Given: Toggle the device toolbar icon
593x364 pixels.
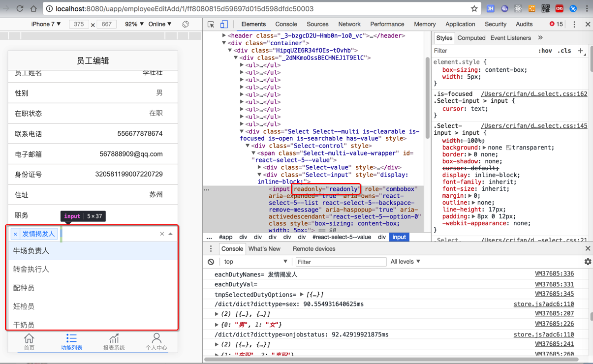Looking at the screenshot, I should [224, 24].
